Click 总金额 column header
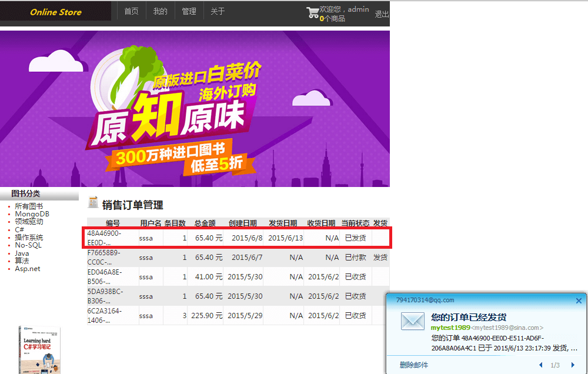Image resolution: width=588 pixels, height=374 pixels. (x=205, y=223)
